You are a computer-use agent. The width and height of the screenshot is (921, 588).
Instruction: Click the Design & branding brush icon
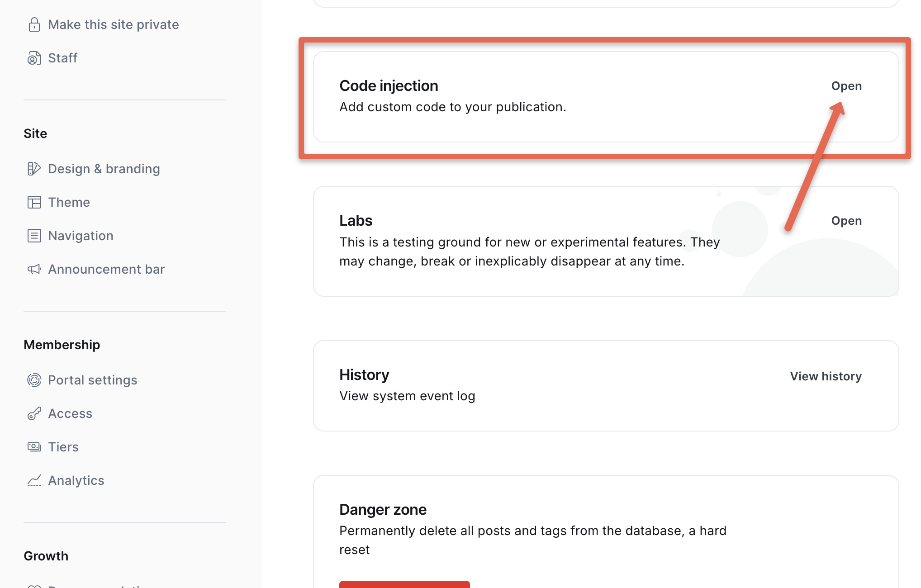tap(34, 169)
